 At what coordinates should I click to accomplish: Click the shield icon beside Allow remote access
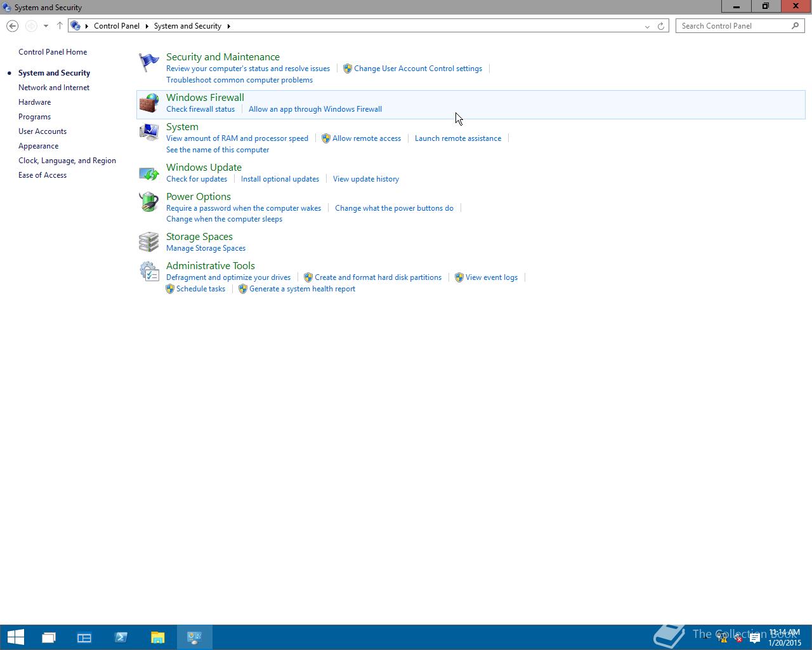coord(326,138)
